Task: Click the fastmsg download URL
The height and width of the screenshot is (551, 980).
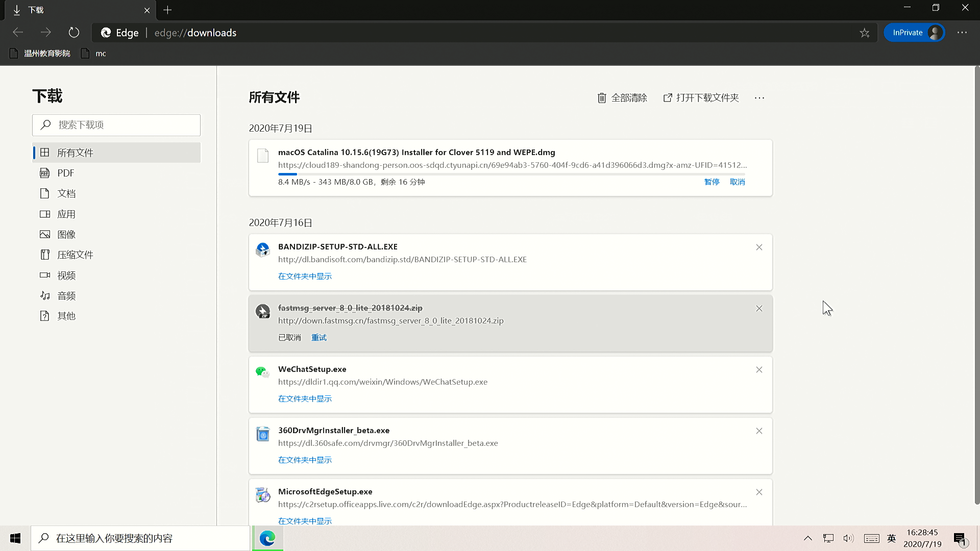Action: pos(391,321)
